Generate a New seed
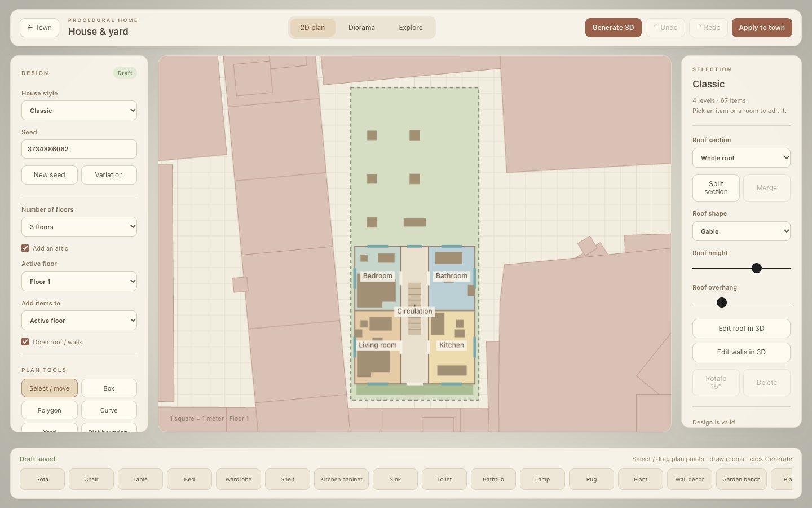The width and height of the screenshot is (812, 508). 50,175
